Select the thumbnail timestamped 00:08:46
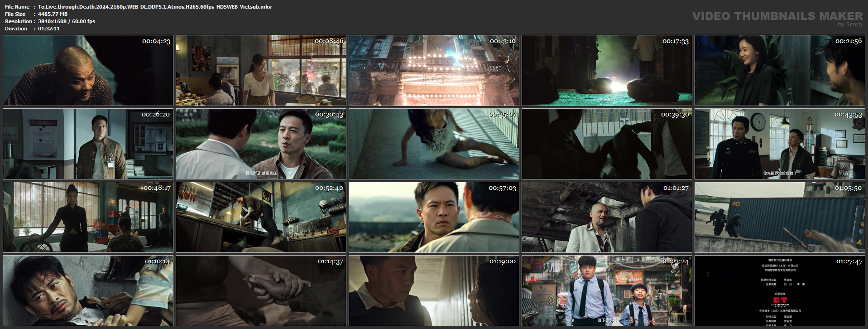This screenshot has width=868, height=329. (261, 71)
